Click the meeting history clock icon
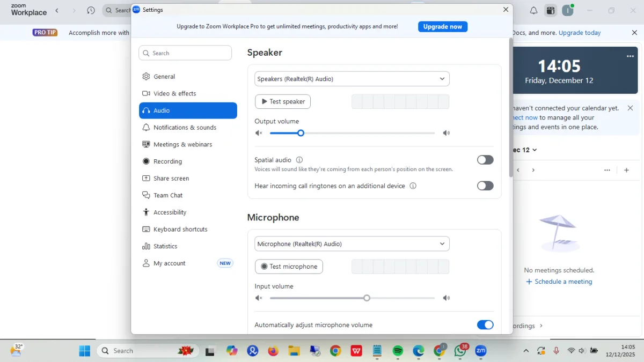Viewport: 644px width, 362px height. click(x=91, y=11)
